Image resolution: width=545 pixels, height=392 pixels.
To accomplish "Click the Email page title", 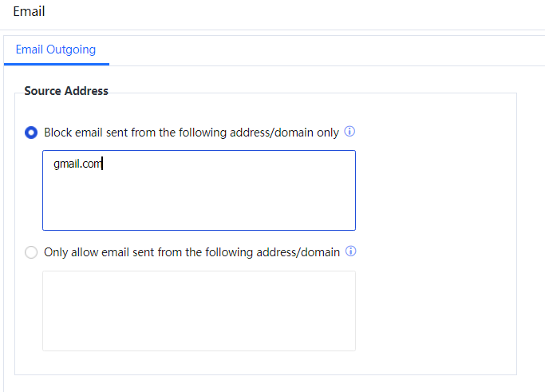I will (x=29, y=12).
